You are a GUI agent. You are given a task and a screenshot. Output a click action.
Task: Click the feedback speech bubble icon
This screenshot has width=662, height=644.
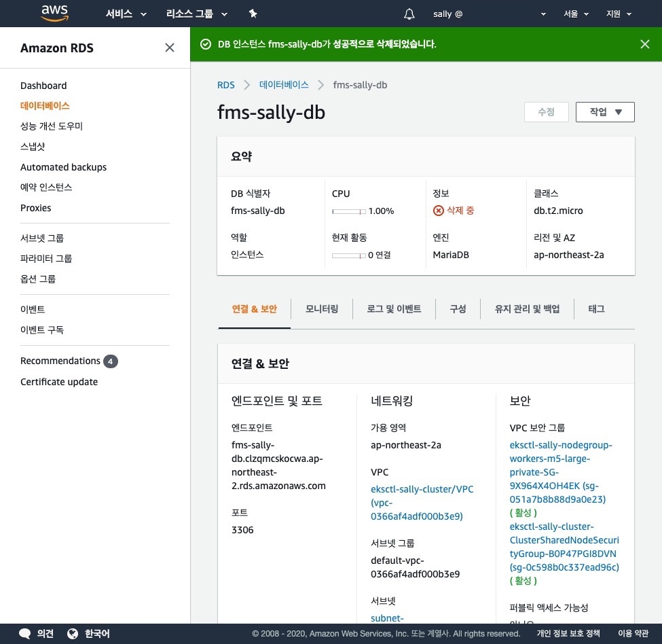[25, 633]
